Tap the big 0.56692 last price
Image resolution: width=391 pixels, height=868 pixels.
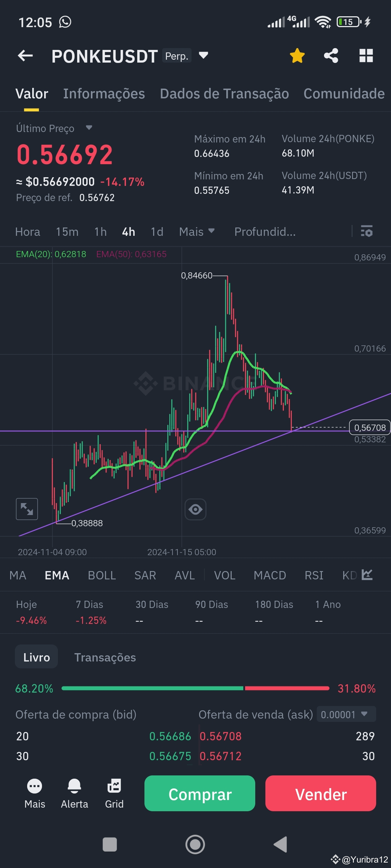[65, 154]
